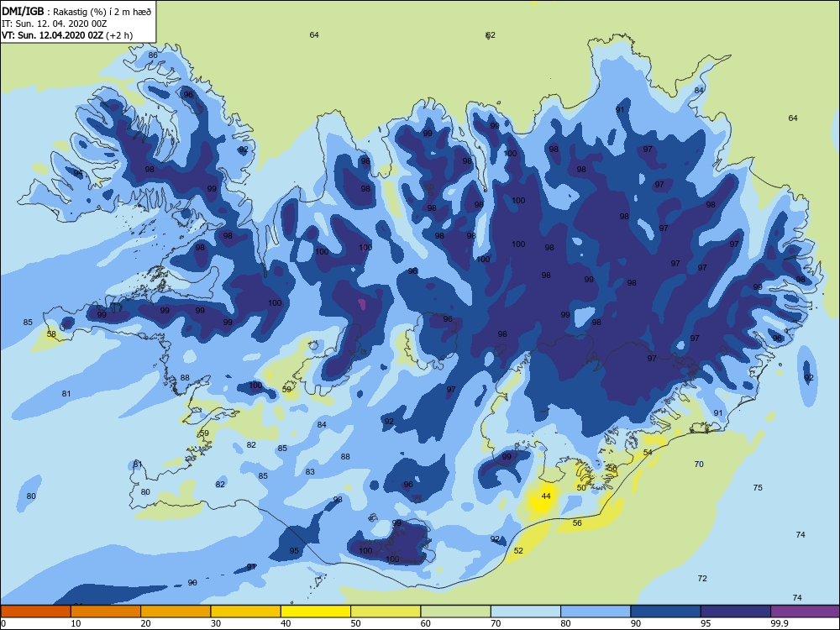
Task: Click the value 54 on the southeast coast
Action: coord(648,453)
